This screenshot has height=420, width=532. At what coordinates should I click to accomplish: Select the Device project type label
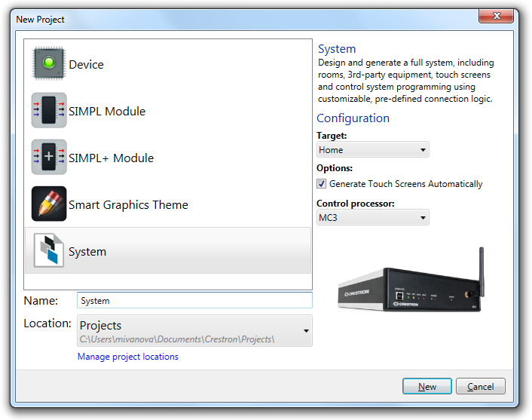tap(86, 65)
